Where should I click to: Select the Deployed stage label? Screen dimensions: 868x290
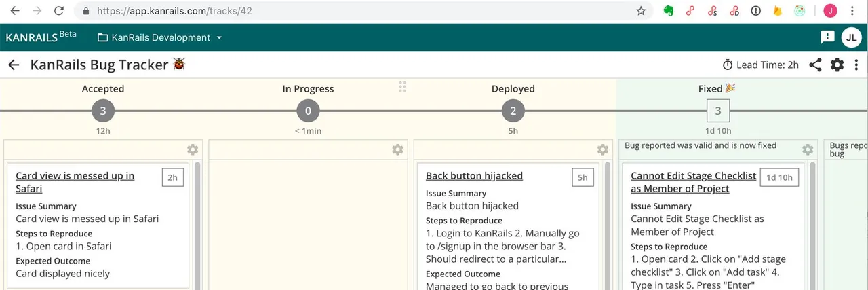513,88
